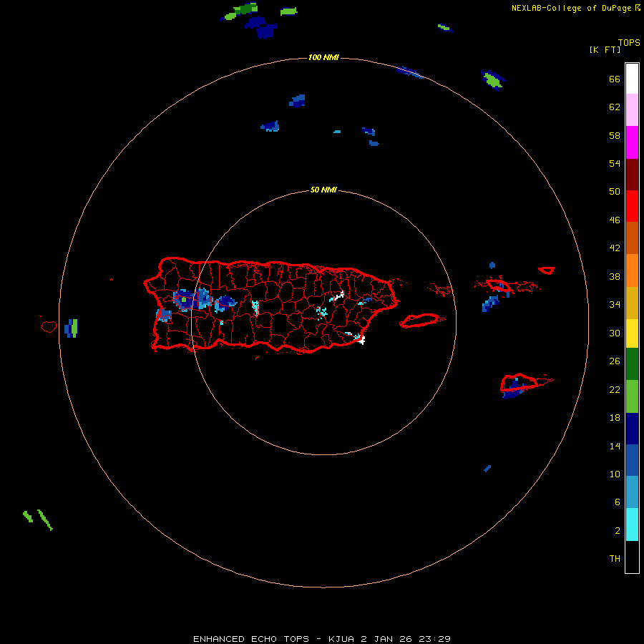This screenshot has height=644, width=644.
Task: Select the 26 legend value
Action: pyautogui.click(x=615, y=361)
